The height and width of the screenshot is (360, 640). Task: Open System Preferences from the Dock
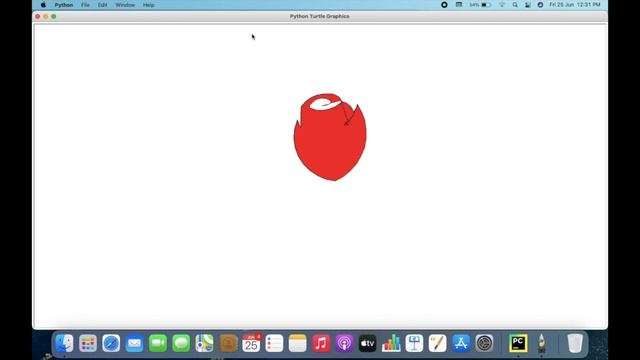coord(484,343)
